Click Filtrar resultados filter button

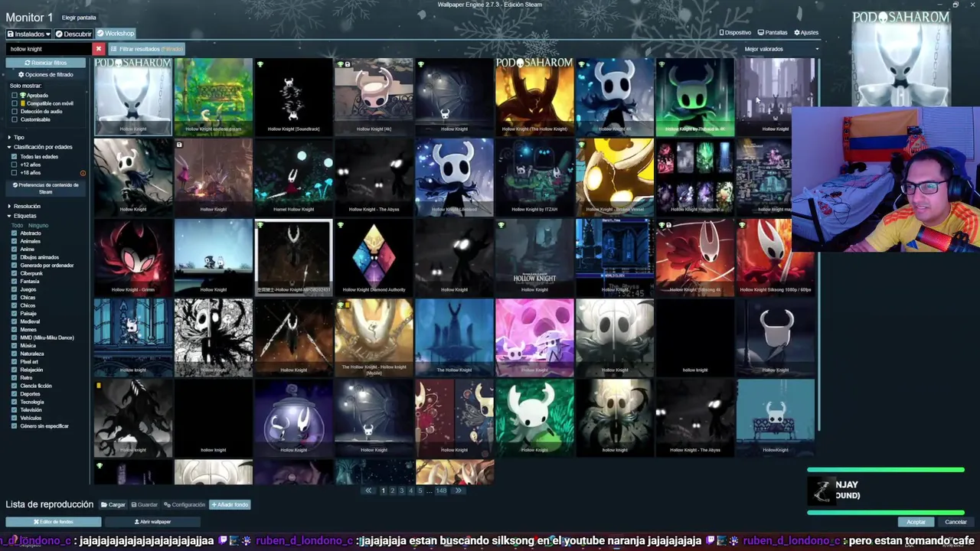tap(147, 49)
